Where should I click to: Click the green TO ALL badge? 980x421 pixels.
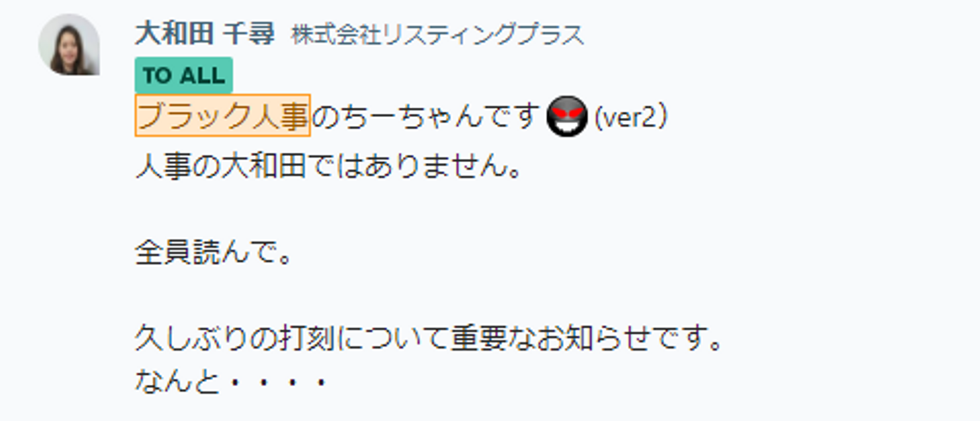tap(184, 76)
